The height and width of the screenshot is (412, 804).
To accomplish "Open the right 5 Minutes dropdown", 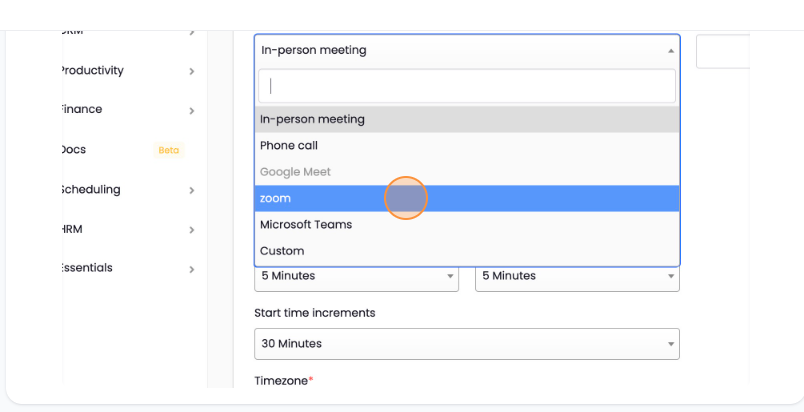I will coord(576,276).
